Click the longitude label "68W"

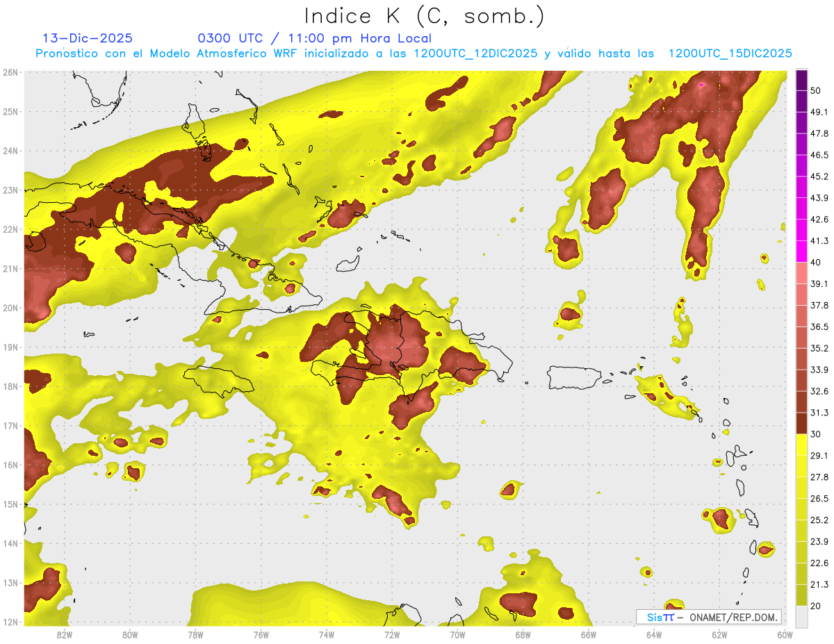(x=523, y=634)
